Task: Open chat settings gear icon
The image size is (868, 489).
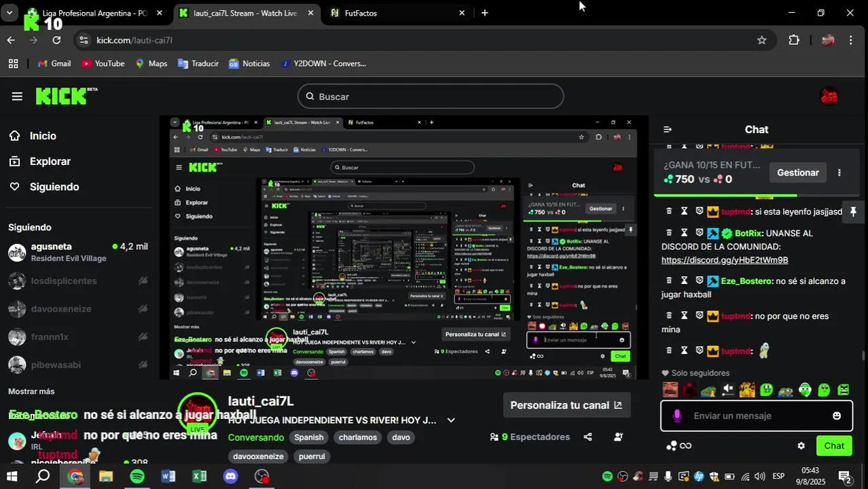Action: [x=801, y=446]
